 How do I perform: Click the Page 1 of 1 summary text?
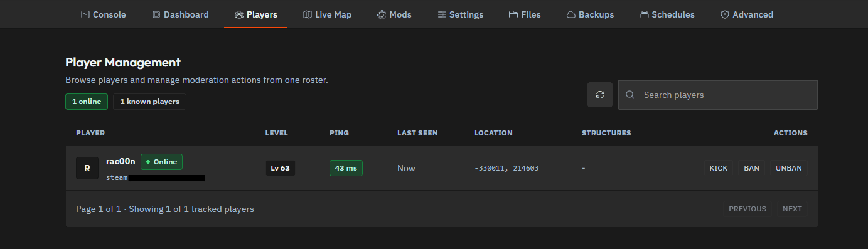pos(165,209)
